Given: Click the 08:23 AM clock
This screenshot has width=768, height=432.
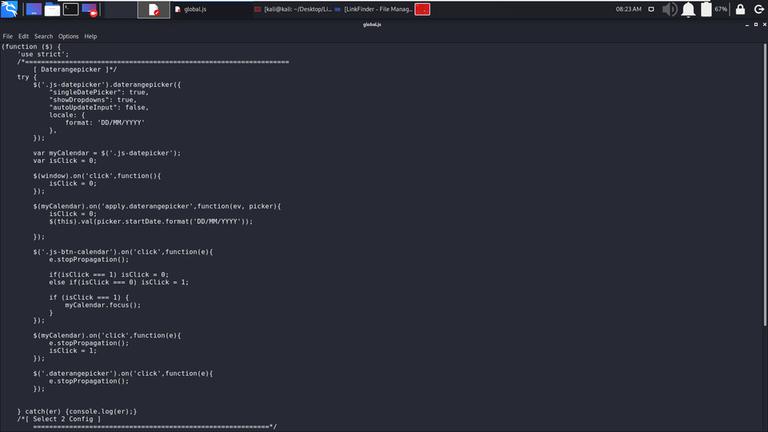Looking at the screenshot, I should (x=628, y=9).
